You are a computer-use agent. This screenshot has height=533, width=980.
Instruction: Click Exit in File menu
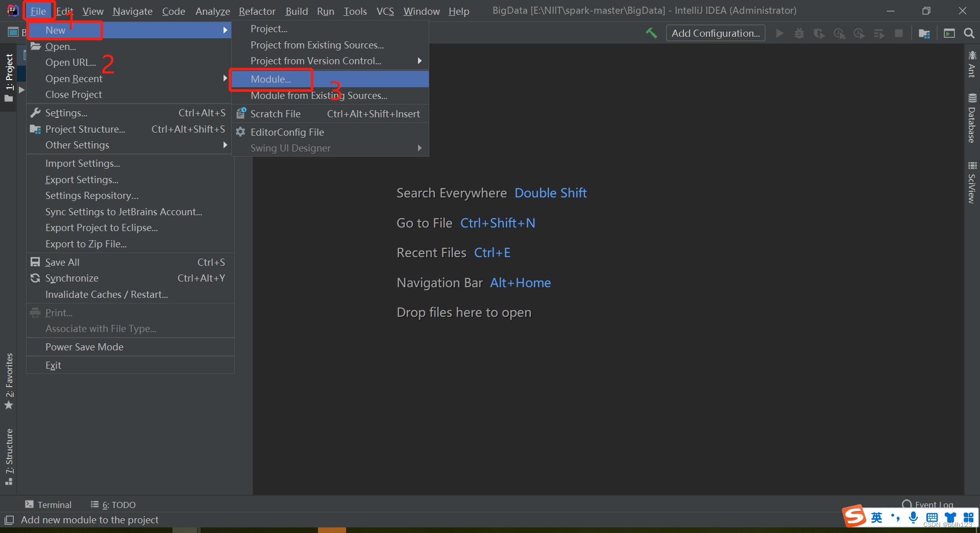[130, 365]
